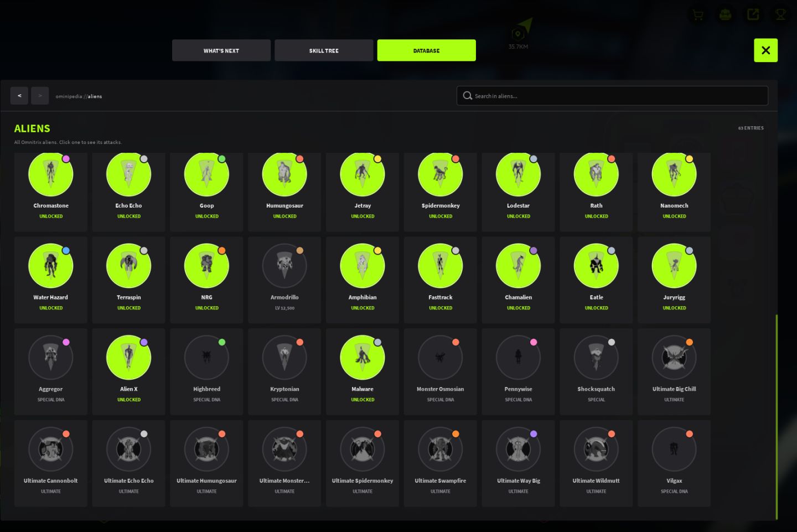Select the Database tab
Screen dimensions: 797x532
coord(426,50)
